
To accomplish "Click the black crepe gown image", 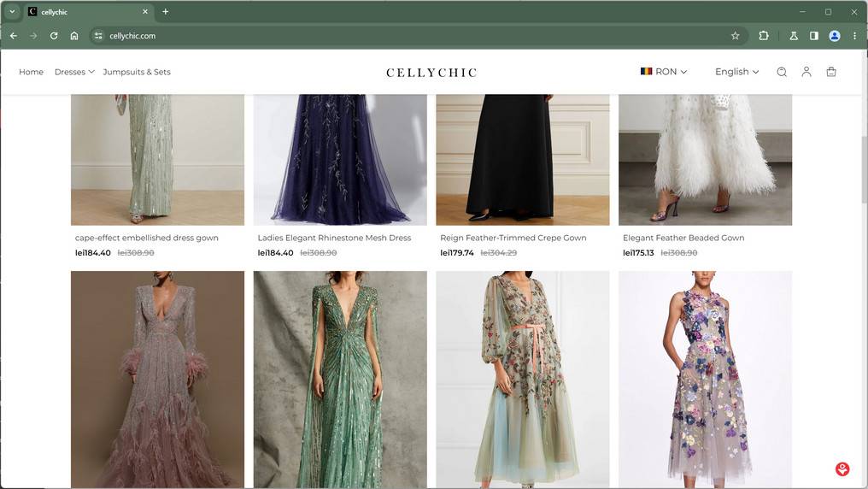I will 523,160.
